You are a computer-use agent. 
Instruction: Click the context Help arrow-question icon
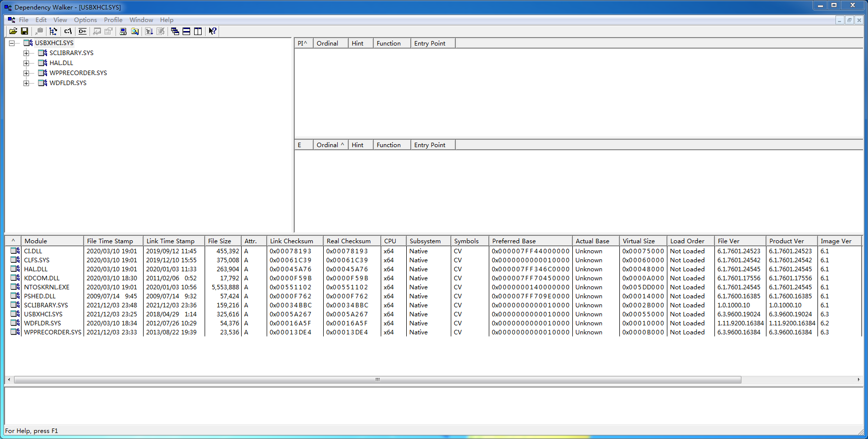(x=213, y=31)
